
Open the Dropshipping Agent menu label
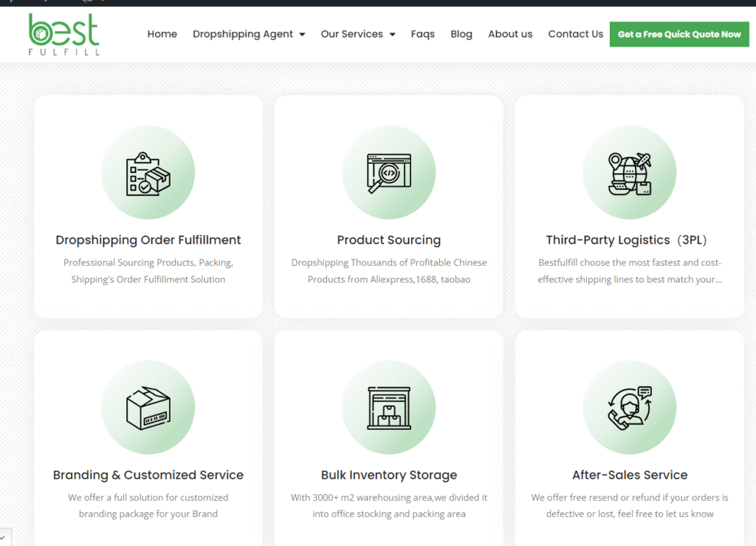(242, 34)
